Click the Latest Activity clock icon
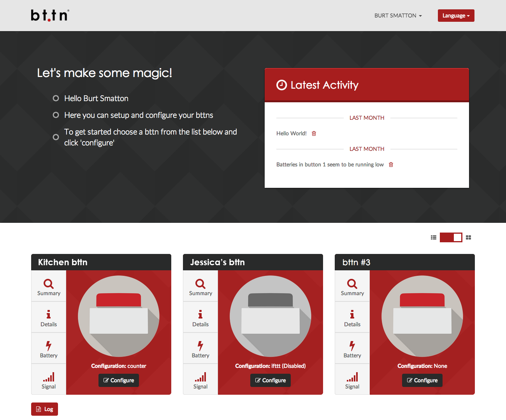The width and height of the screenshot is (506, 420). click(281, 85)
